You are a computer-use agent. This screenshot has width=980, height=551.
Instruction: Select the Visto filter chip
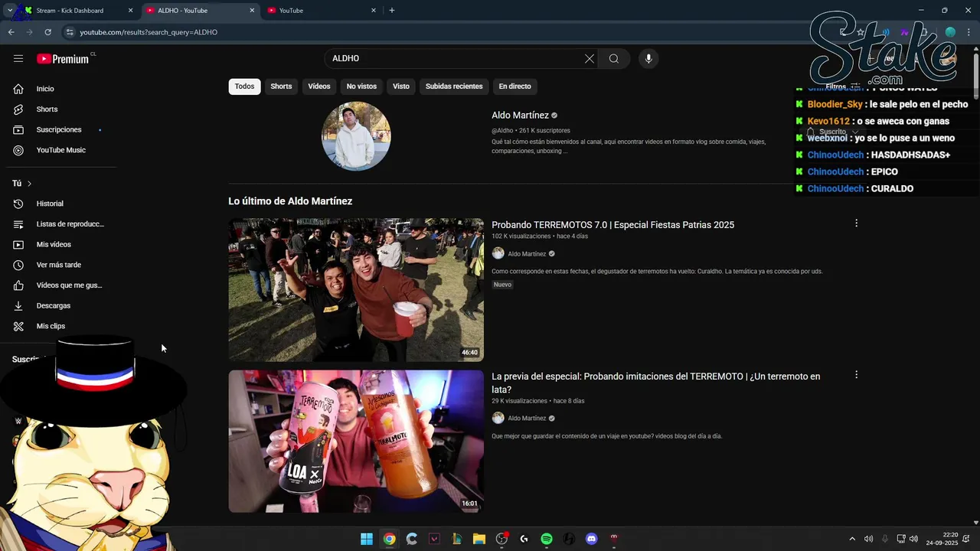(x=401, y=86)
